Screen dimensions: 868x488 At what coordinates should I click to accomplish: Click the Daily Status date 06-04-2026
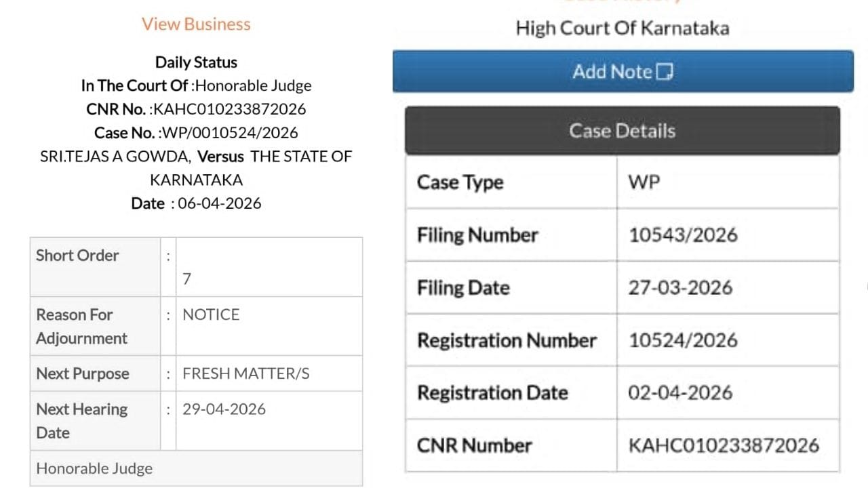point(219,203)
